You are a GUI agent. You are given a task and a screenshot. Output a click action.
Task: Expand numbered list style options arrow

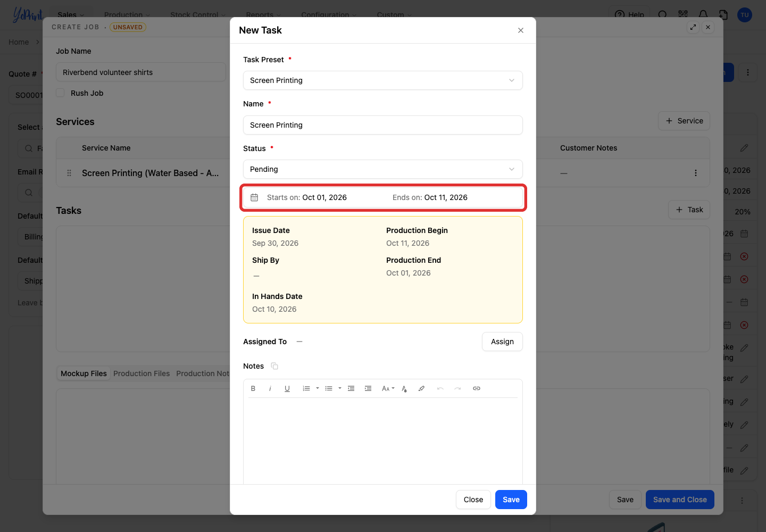tap(318, 388)
